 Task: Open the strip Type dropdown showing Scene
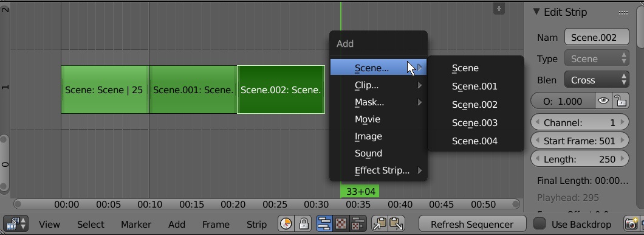(x=597, y=58)
